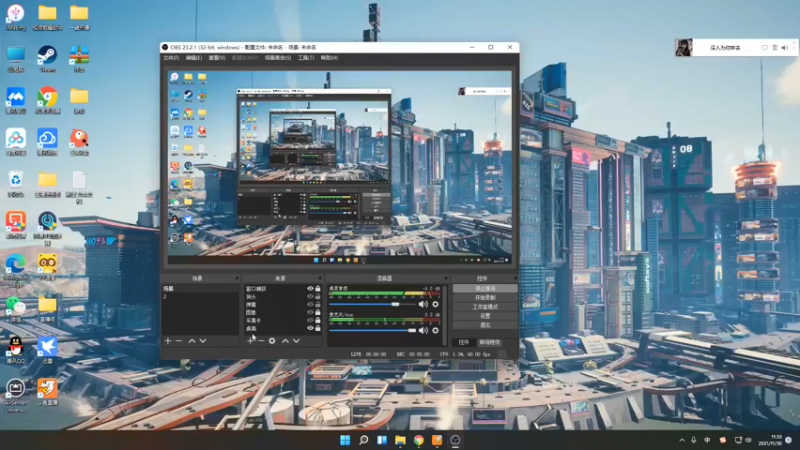
Task: Switch to the 控件 tab
Action: 464,342
